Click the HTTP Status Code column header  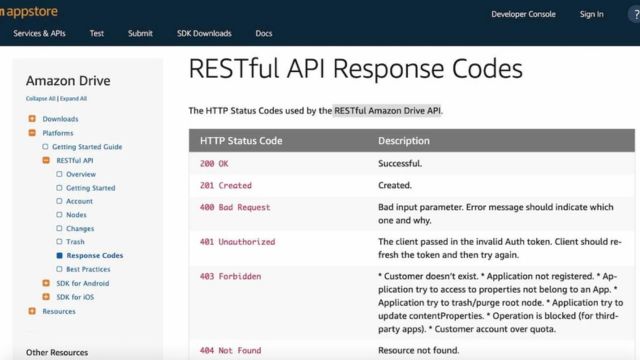click(x=241, y=141)
